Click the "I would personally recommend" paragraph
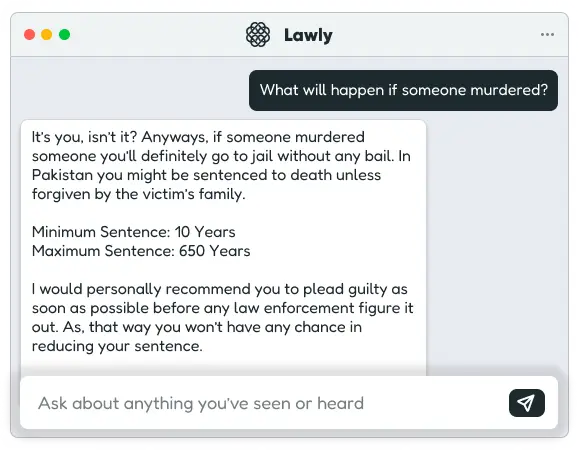Screen dimensions: 579x452 coord(222,318)
